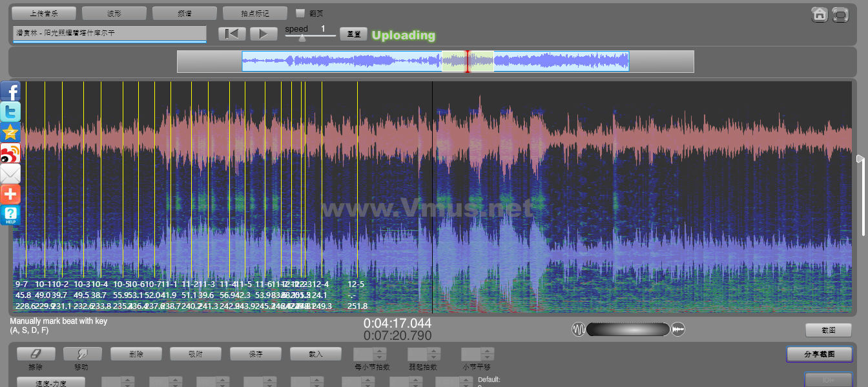This screenshot has width=868, height=387.
Task: Increase the 每小节拍数 stepper value
Action: click(x=380, y=351)
